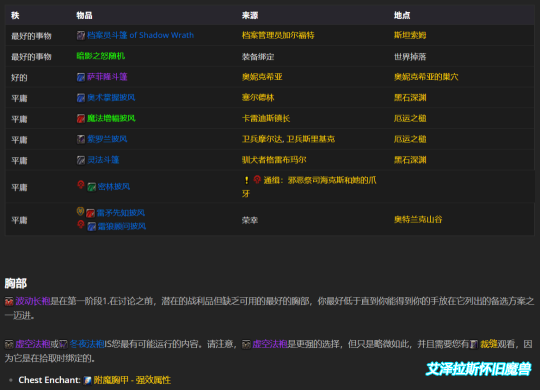This screenshot has height=390, width=540.
Task: Click the 波动长袍 robe icon
Action: (x=9, y=302)
